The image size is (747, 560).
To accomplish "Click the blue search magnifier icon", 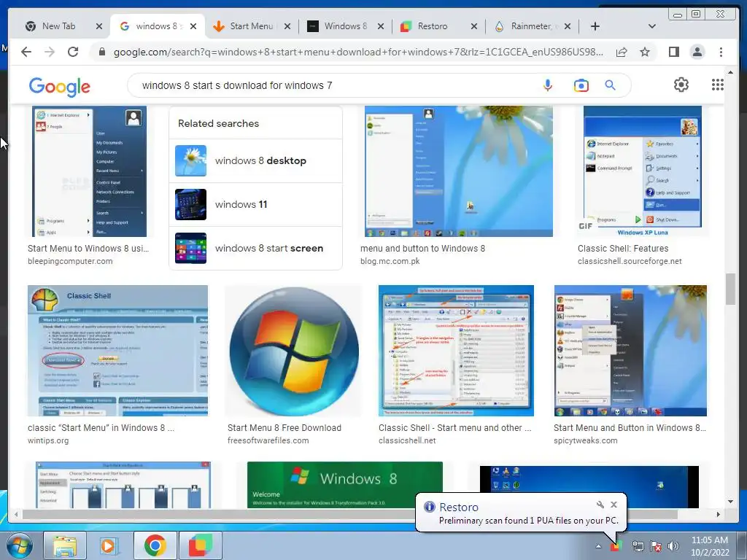I will tap(610, 85).
